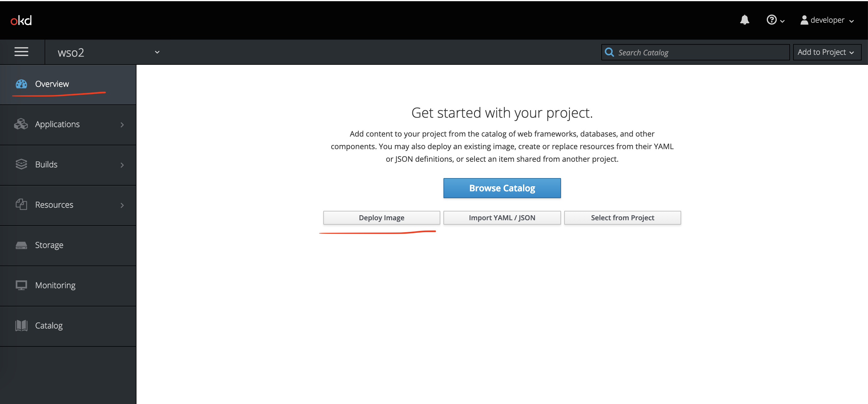Image resolution: width=868 pixels, height=404 pixels.
Task: Click the Monitoring sidebar icon
Action: [20, 284]
